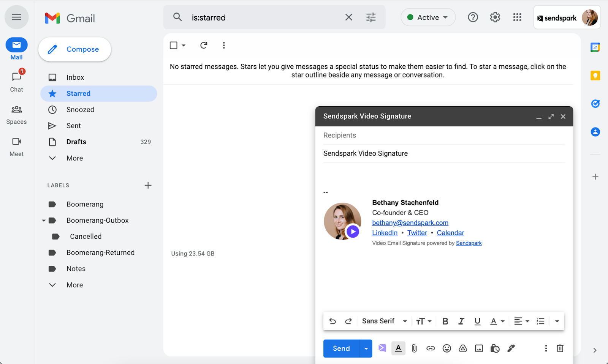Open the Google apps grid
The image size is (608, 364).
point(517,17)
